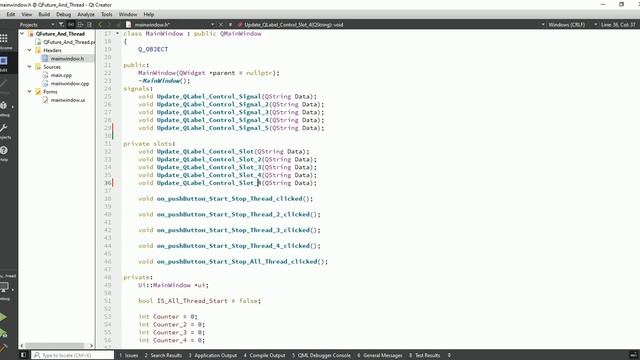Open the symbol list dropdown arrow before Windows (CRLF)
Screen dimensions: 640x360
coord(542,24)
